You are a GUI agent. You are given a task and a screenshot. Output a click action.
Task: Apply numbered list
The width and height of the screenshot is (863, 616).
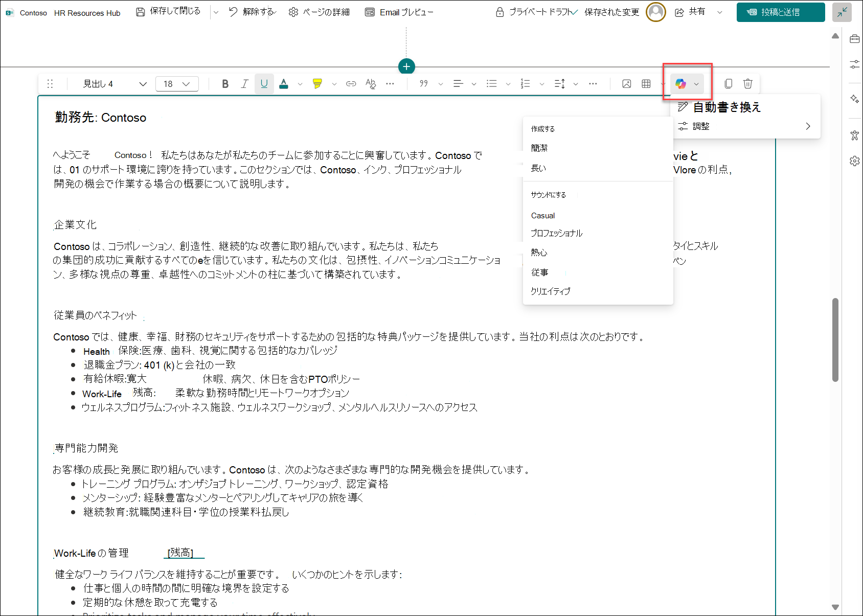tap(525, 84)
